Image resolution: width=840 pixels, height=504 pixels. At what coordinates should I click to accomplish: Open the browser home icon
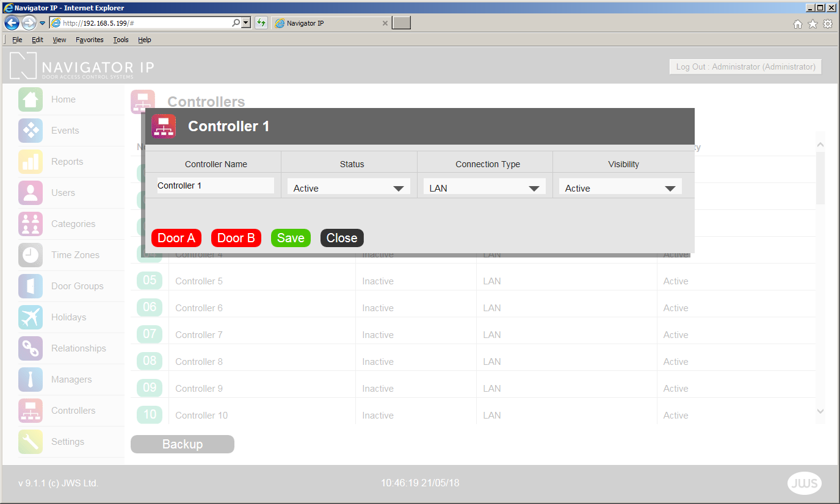[x=798, y=24]
